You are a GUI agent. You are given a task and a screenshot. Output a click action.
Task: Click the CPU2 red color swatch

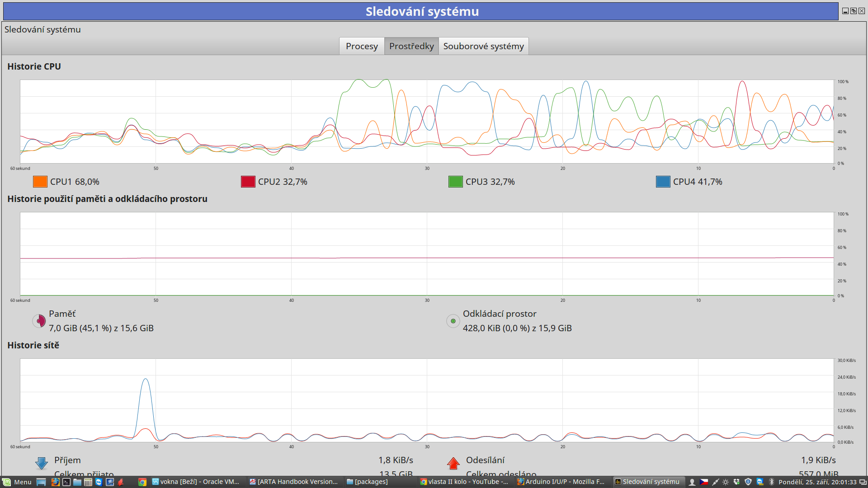pos(248,182)
